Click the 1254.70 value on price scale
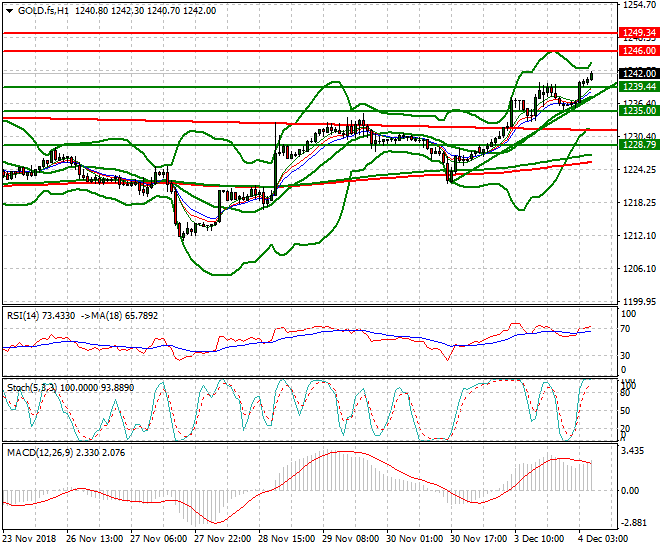This screenshot has height=550, width=660. point(637,5)
